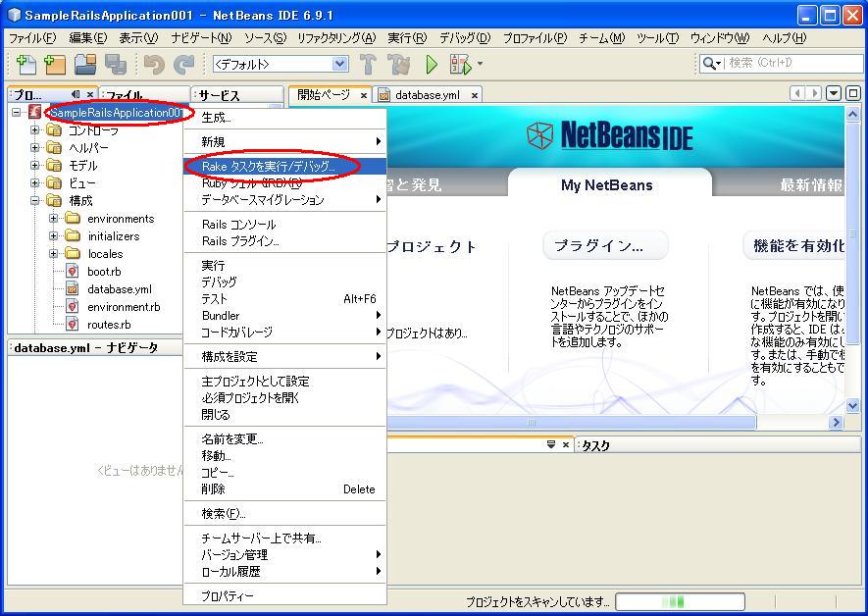Switch to the タスク tab in the bottom panel

pos(595,445)
